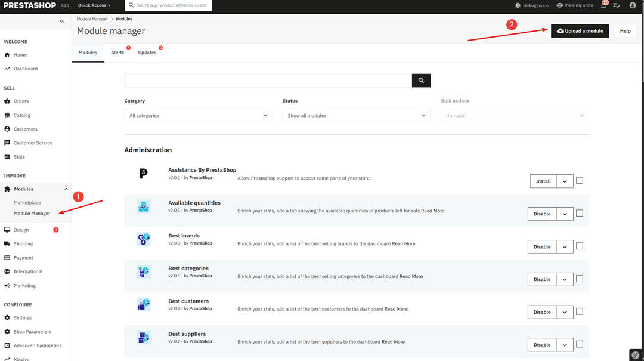Image resolution: width=644 pixels, height=361 pixels.
Task: Open Module Manager in the sidebar
Action: 32,214
